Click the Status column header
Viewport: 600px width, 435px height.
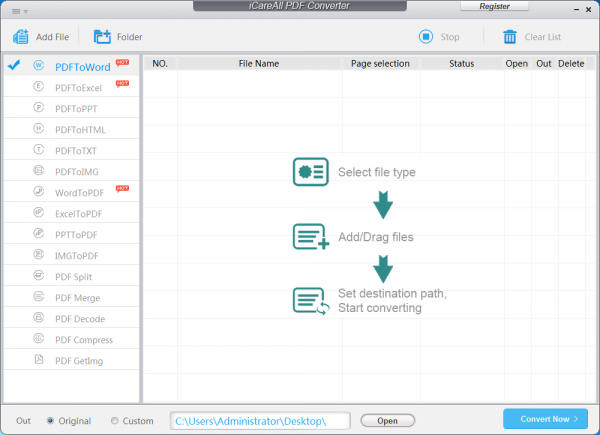pos(461,64)
